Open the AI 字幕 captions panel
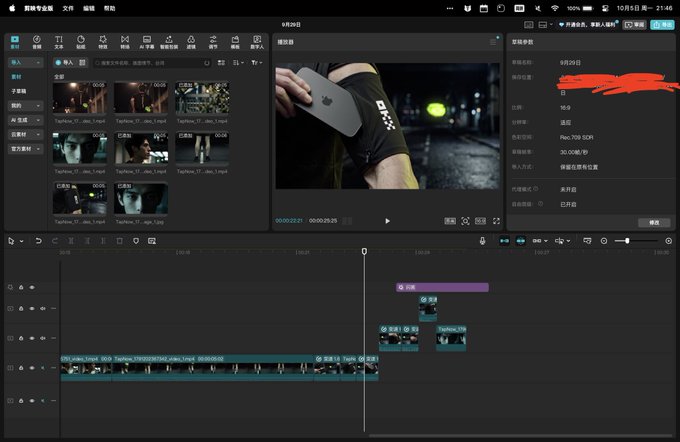 147,42
